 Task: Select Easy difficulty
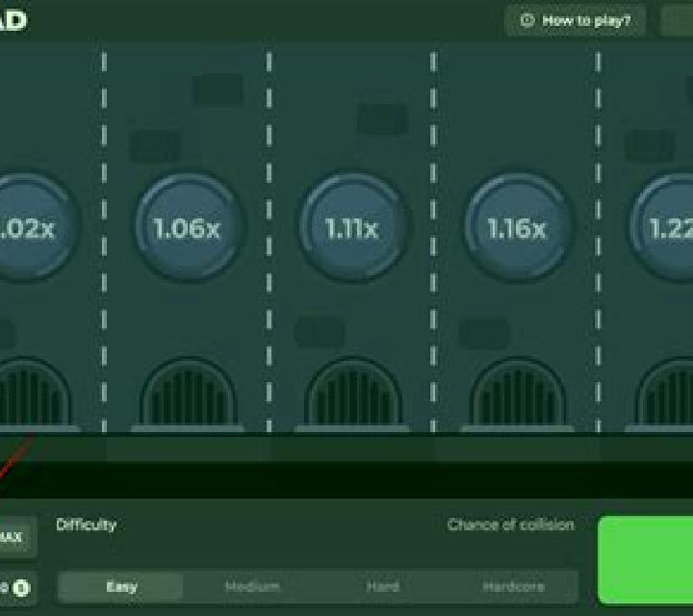click(120, 587)
